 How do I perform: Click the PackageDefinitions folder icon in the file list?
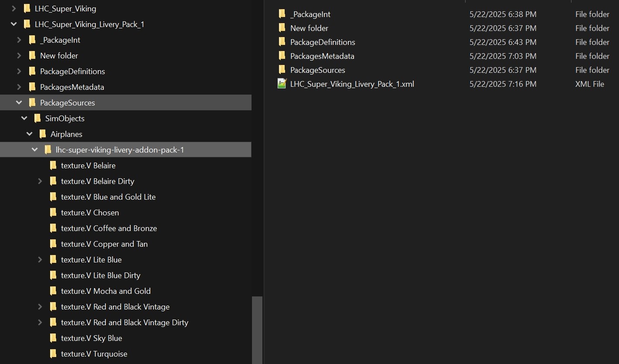tap(282, 42)
